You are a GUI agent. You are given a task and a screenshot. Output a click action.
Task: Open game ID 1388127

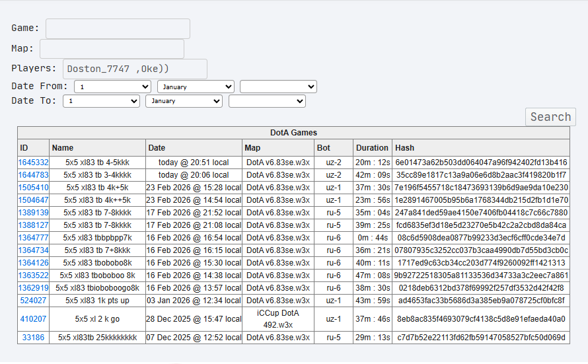[x=34, y=225]
